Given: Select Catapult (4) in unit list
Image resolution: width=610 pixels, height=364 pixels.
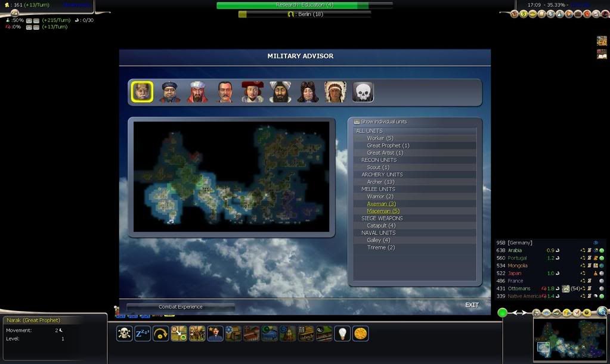Looking at the screenshot, I should (x=381, y=226).
